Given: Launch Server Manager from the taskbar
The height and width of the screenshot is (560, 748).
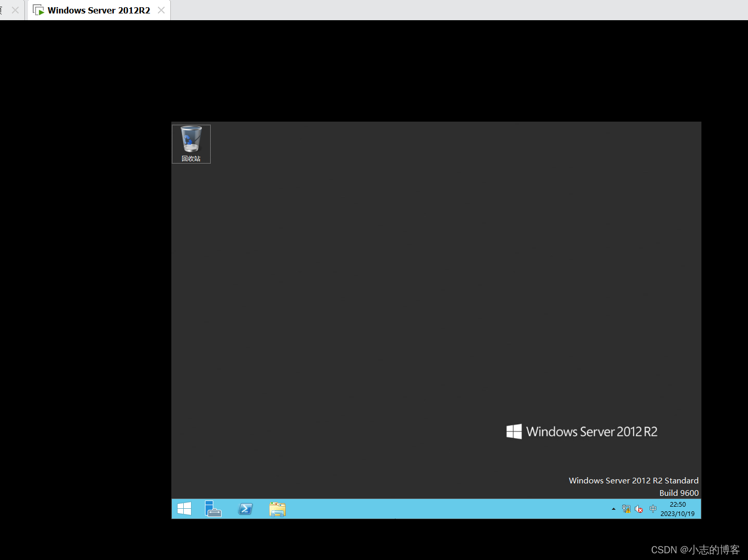Looking at the screenshot, I should point(213,509).
